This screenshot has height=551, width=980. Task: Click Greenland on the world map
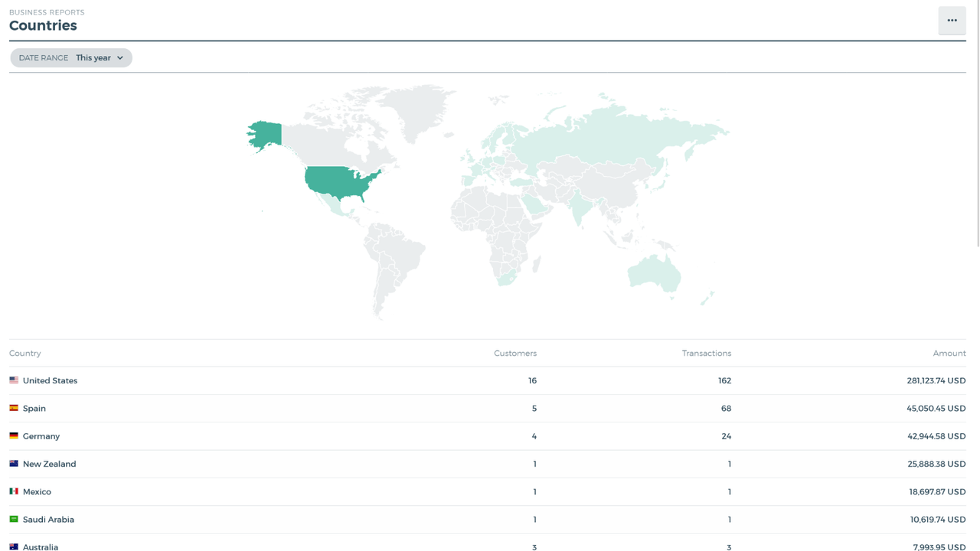click(417, 109)
